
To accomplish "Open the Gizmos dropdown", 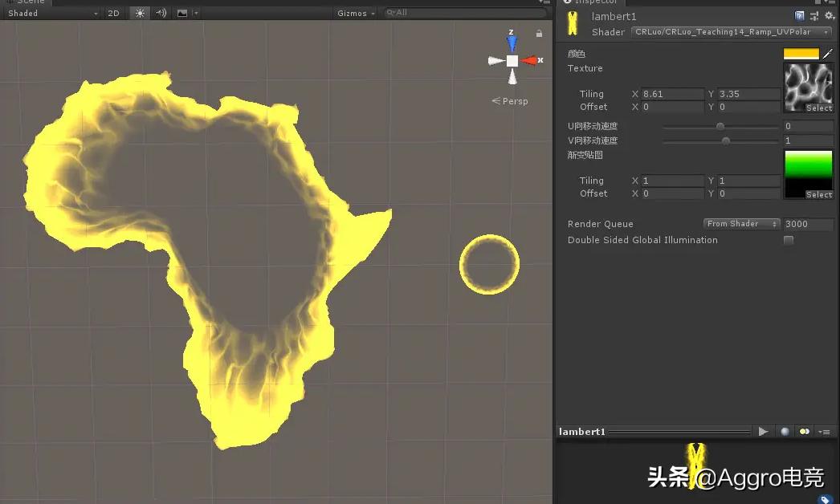I will [355, 13].
